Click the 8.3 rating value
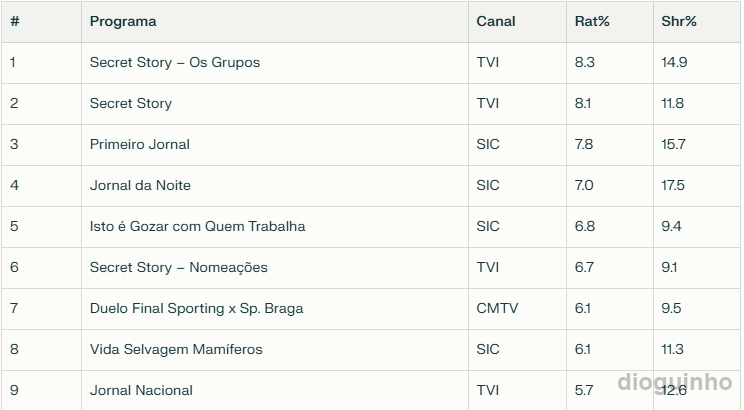This screenshot has height=410, width=744. pyautogui.click(x=585, y=63)
